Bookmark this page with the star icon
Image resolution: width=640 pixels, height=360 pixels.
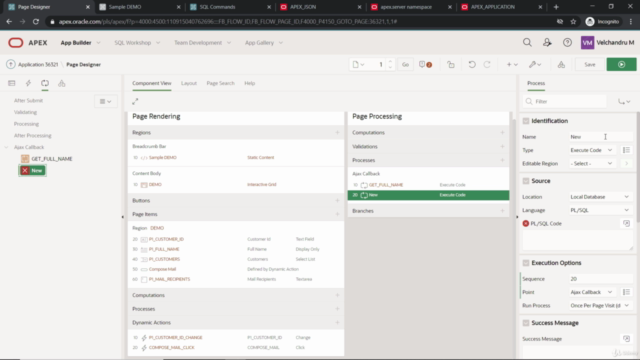573,22
